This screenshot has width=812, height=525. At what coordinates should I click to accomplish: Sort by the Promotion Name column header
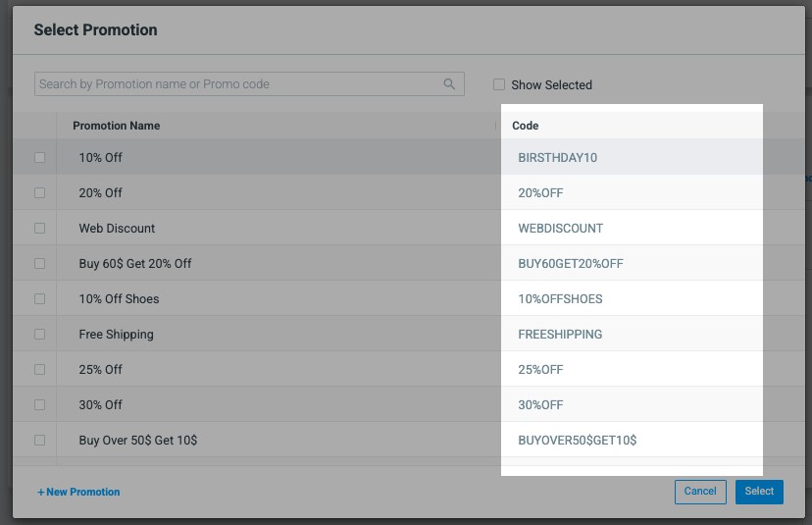116,126
